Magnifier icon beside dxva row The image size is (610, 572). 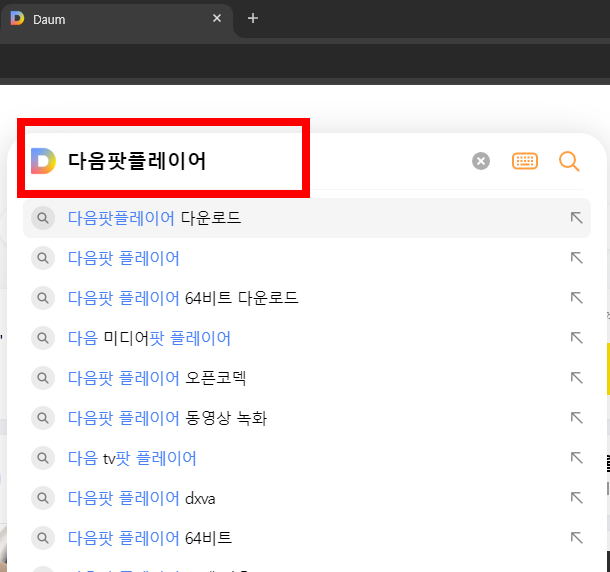pyautogui.click(x=43, y=498)
